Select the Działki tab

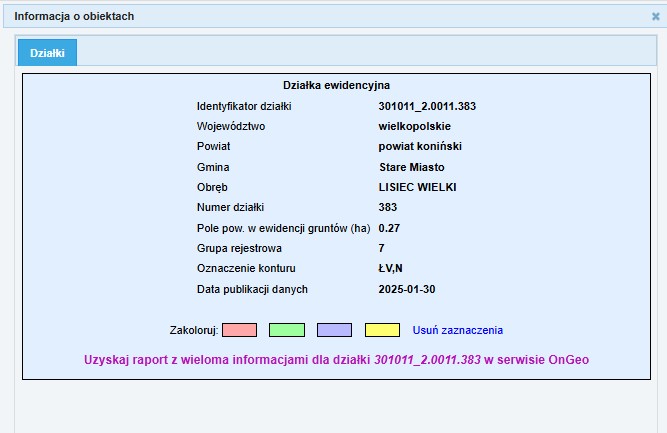(x=47, y=53)
